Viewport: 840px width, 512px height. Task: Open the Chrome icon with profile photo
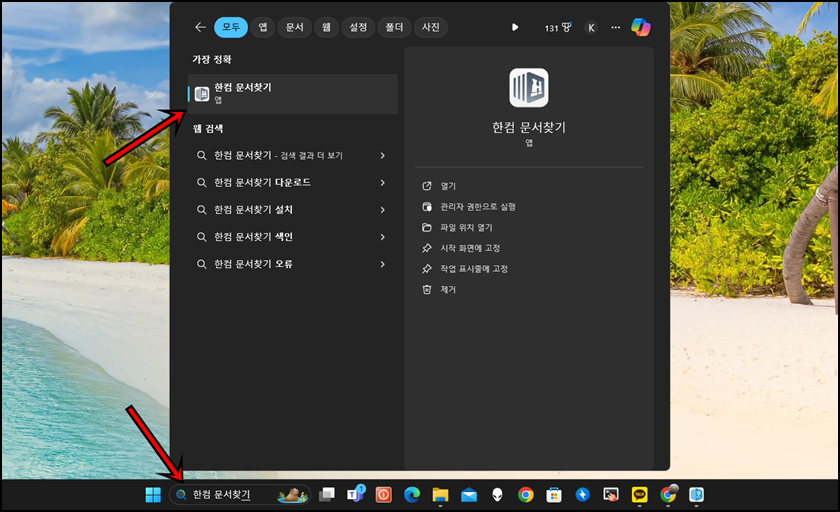pos(668,495)
